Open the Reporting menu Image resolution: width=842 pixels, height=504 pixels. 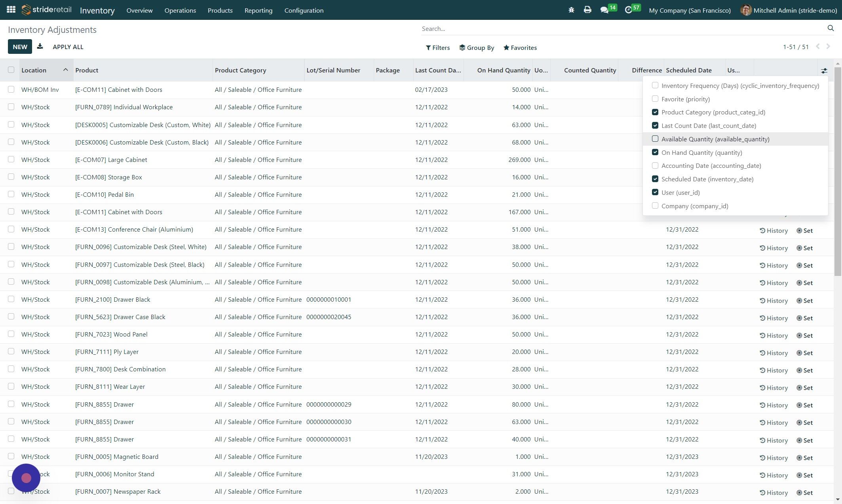(258, 10)
